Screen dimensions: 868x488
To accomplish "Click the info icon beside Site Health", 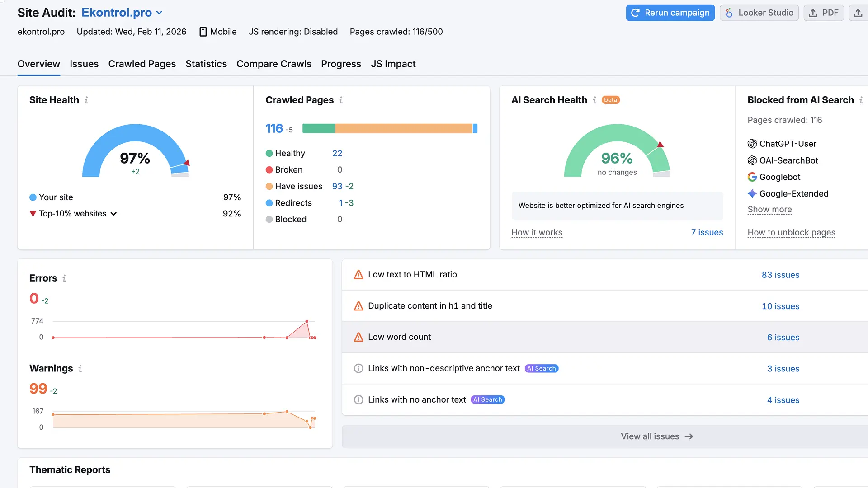I will click(87, 100).
